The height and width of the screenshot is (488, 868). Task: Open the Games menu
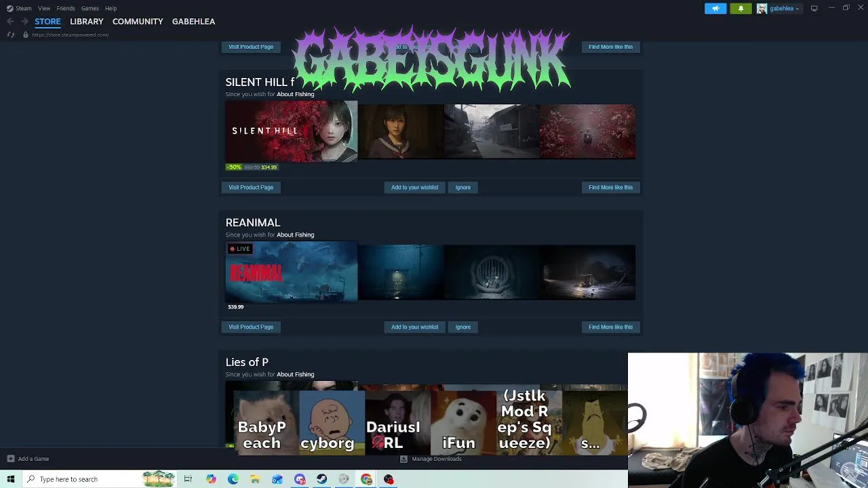point(90,8)
